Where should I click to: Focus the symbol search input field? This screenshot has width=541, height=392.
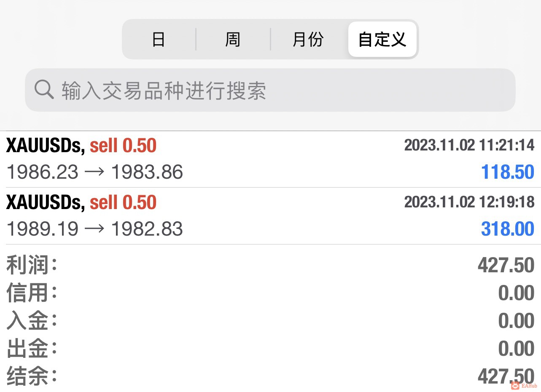click(x=278, y=90)
